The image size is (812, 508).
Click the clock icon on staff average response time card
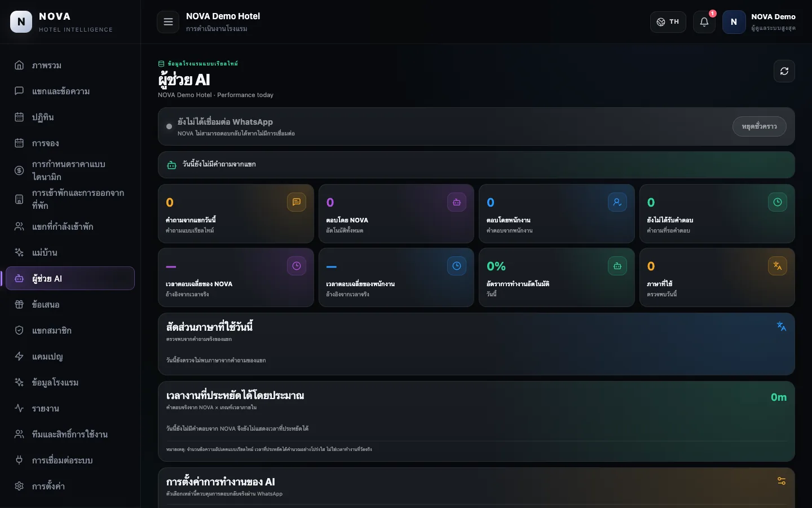click(457, 266)
